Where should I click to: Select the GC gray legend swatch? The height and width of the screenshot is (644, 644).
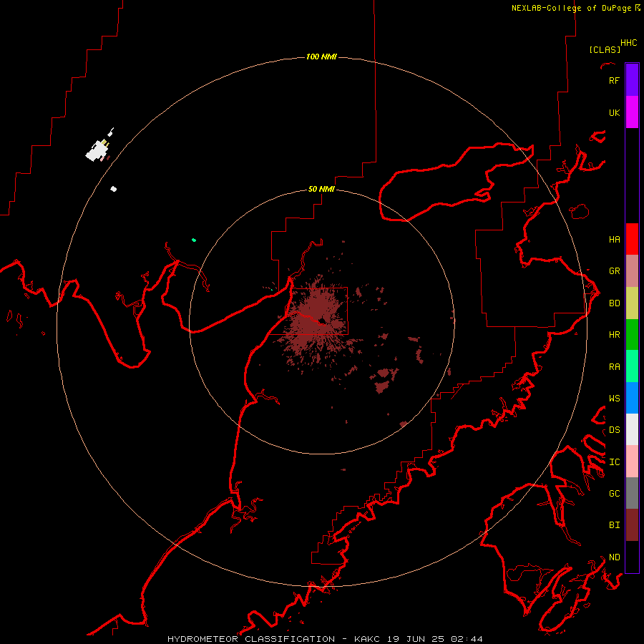(632, 493)
